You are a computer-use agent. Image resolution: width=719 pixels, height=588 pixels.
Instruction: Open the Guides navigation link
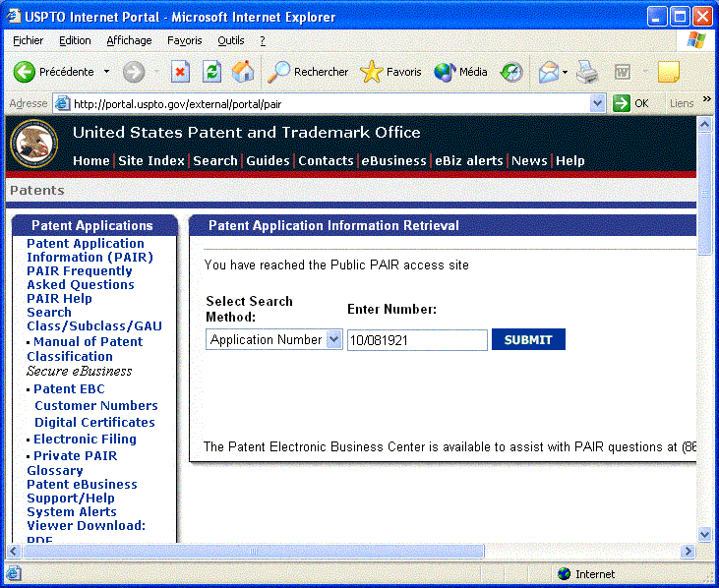click(x=268, y=161)
